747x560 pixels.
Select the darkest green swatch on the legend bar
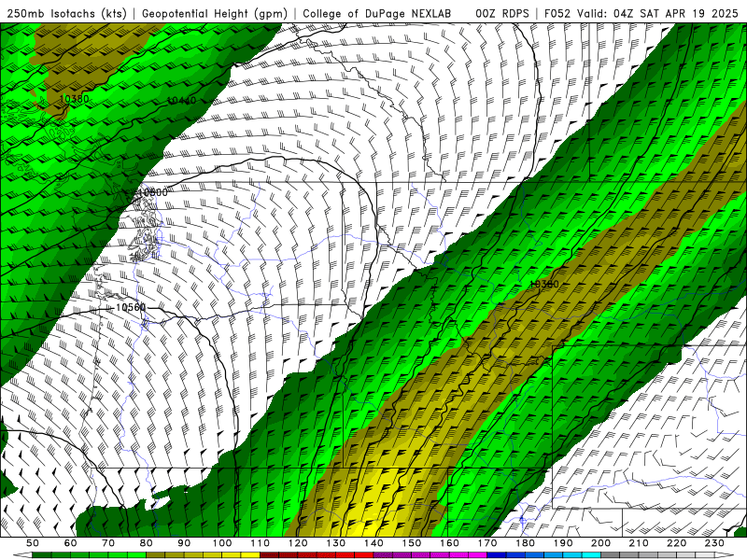pos(42,555)
